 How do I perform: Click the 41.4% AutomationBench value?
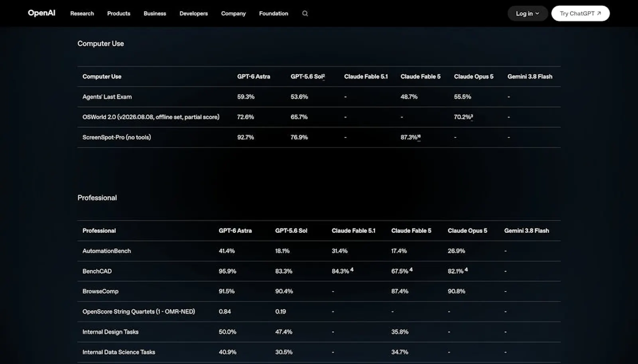(x=227, y=251)
